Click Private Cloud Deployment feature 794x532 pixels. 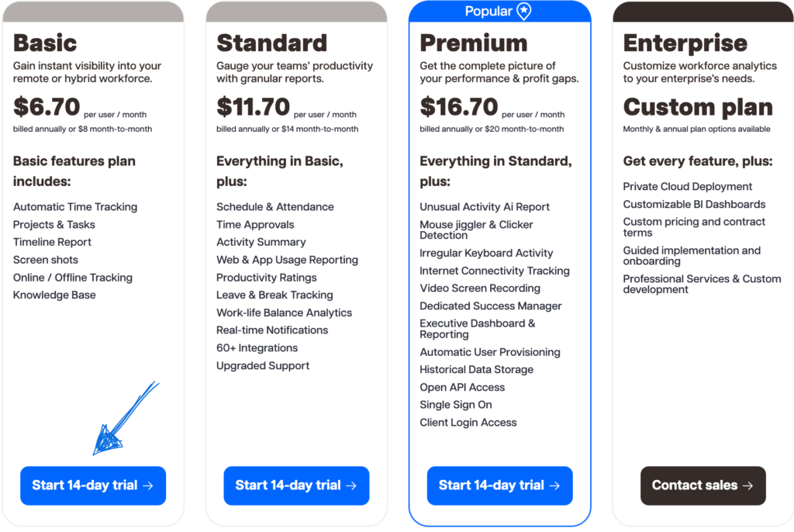click(688, 187)
